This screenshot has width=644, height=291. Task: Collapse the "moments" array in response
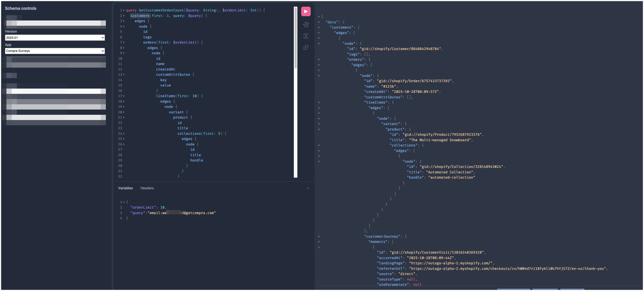[319, 242]
